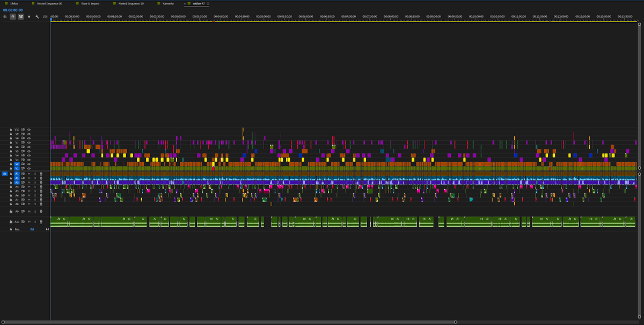Open the roblox 47 panel menu icon
This screenshot has height=325, width=644.
coord(208,3)
